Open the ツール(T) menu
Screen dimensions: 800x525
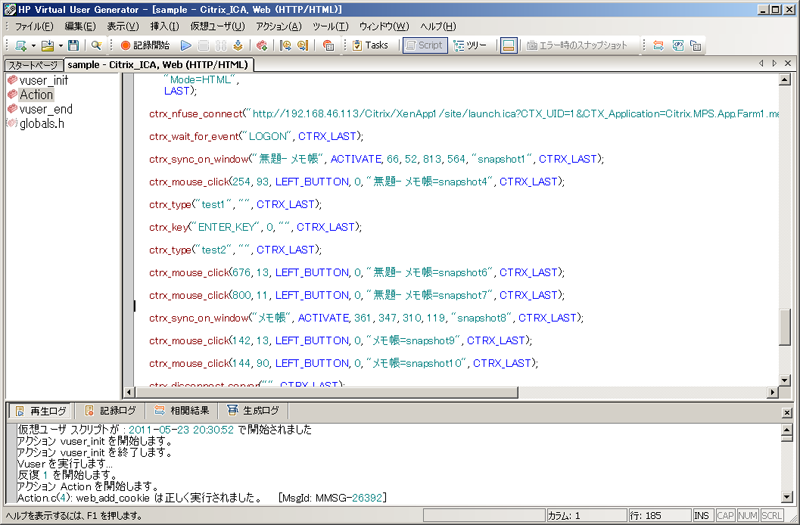pos(330,27)
